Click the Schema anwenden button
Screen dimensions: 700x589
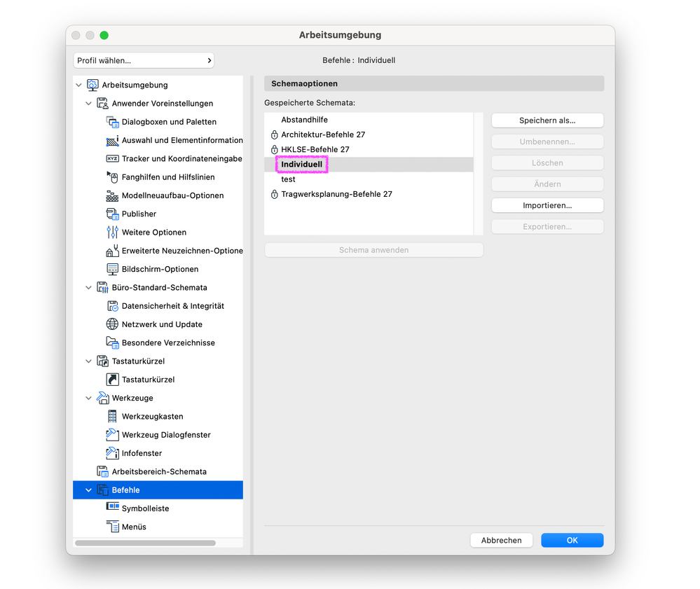pos(373,250)
